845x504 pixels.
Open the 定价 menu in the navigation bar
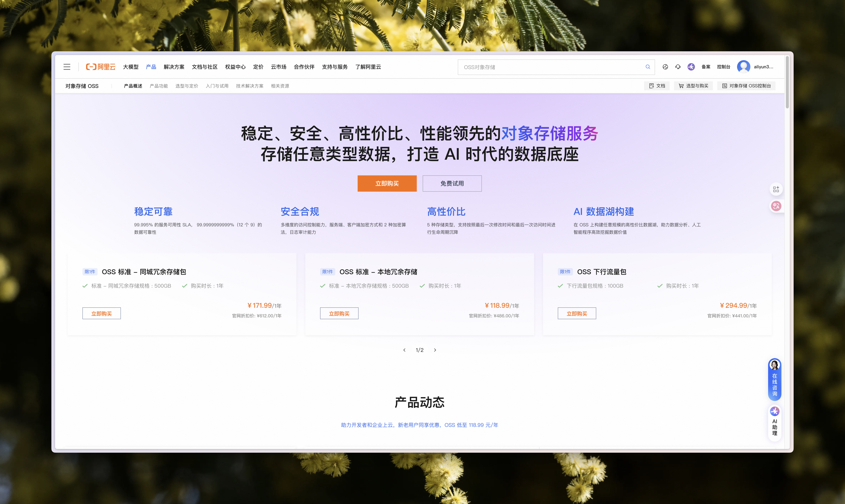click(x=258, y=67)
